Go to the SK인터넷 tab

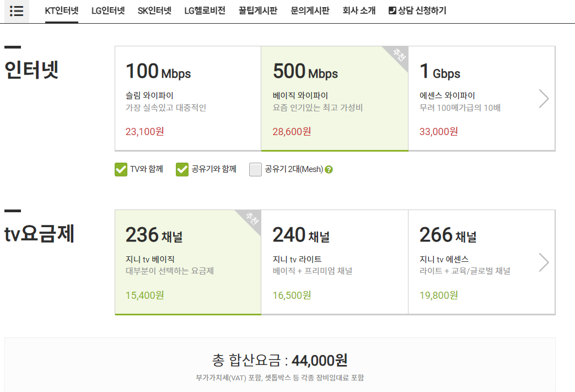click(x=154, y=10)
